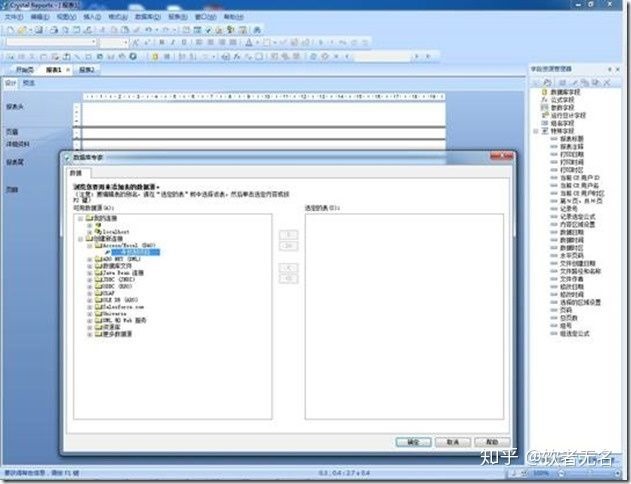This screenshot has width=631, height=484.
Task: Center-align text via toolbar
Action: [x=210, y=42]
